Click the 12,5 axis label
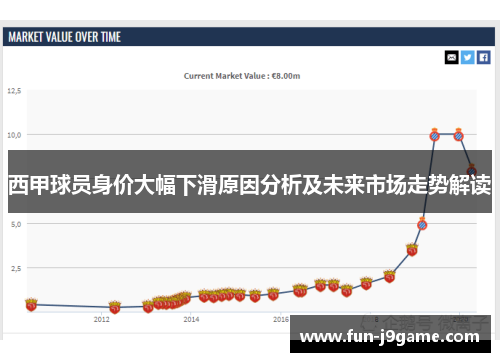 (x=14, y=91)
